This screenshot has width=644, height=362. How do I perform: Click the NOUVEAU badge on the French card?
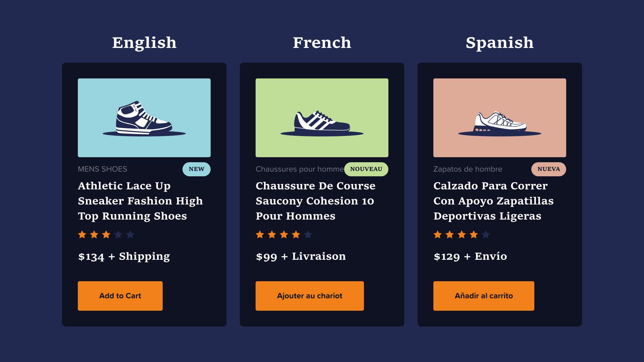tap(366, 169)
